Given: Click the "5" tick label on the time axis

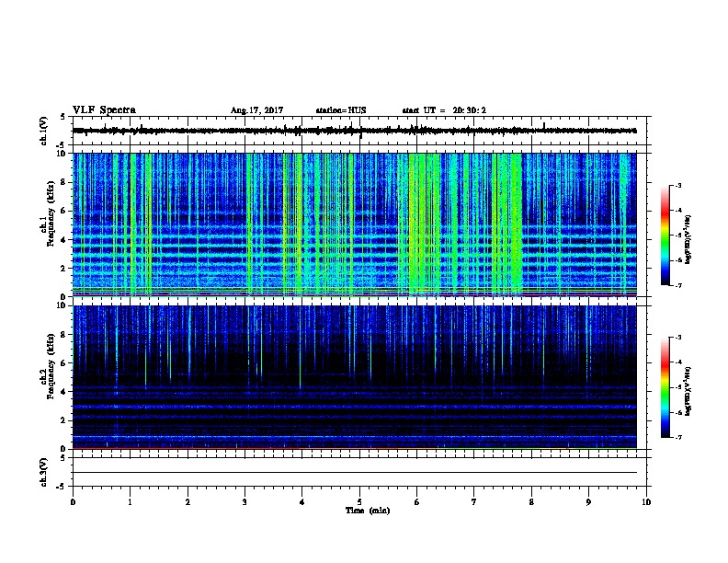Looking at the screenshot, I should [x=359, y=502].
